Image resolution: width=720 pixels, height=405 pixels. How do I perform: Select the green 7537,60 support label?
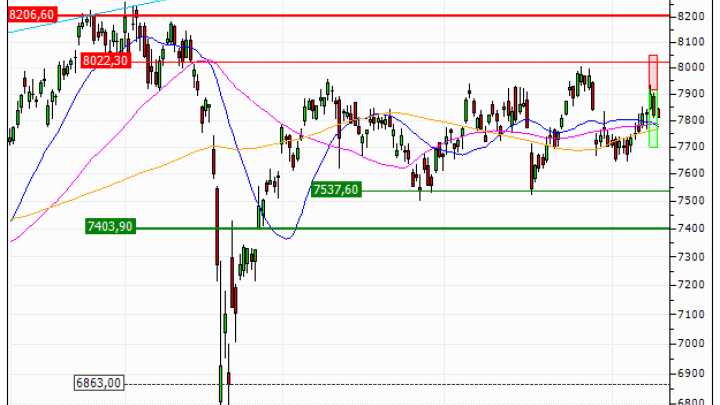[x=336, y=189]
